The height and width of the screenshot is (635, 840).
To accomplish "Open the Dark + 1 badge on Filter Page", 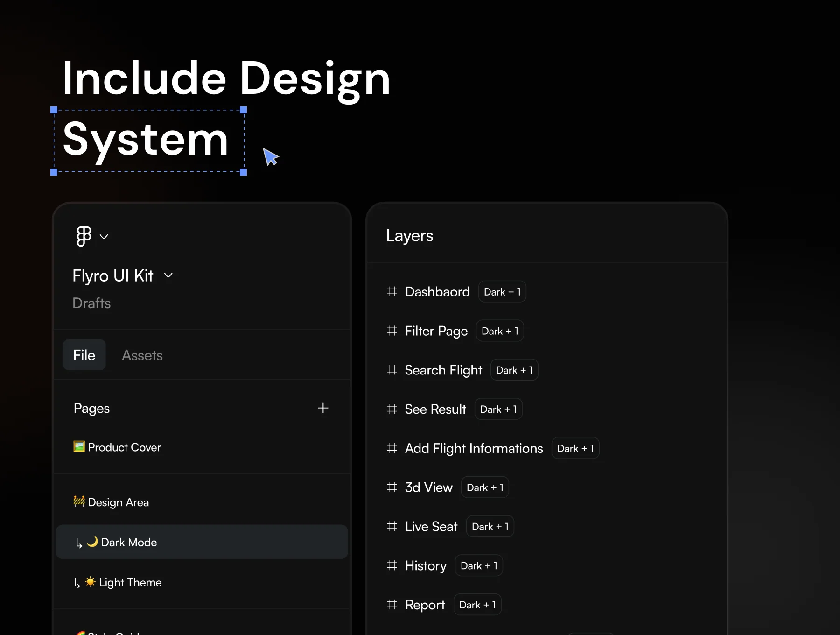I will tap(500, 331).
